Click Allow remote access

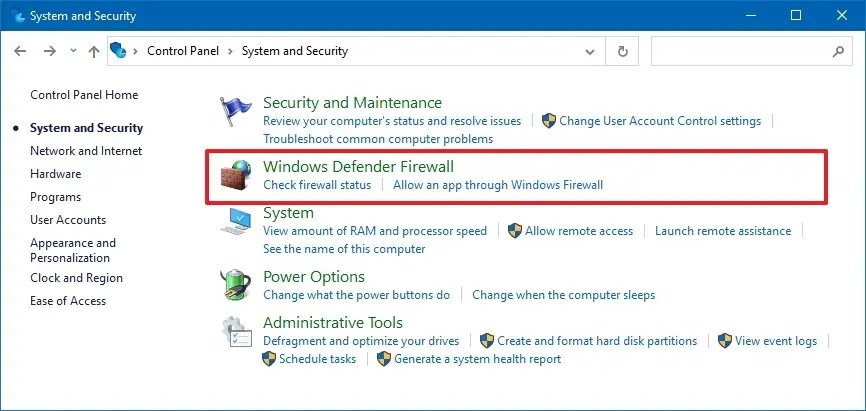click(x=579, y=231)
